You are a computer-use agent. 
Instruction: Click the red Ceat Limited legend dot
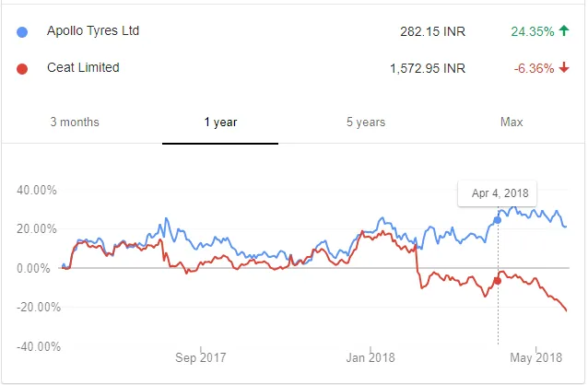(x=23, y=67)
